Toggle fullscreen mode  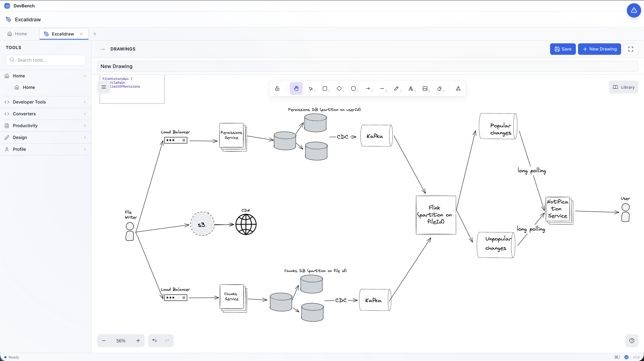[631, 49]
